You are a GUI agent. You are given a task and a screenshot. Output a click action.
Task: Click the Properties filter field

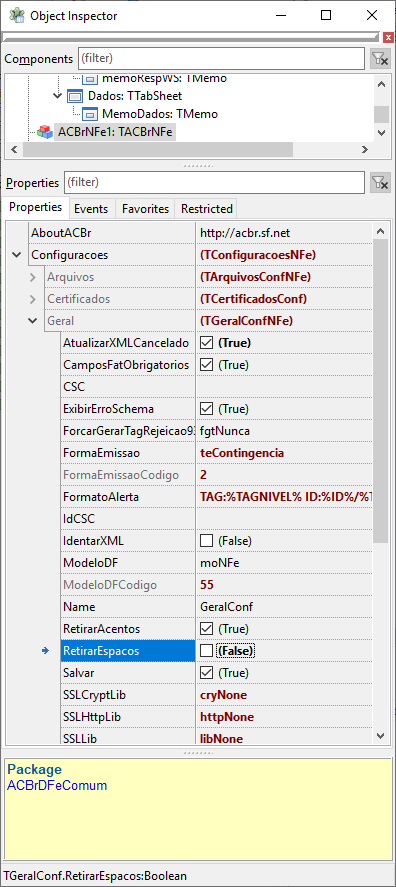click(214, 183)
